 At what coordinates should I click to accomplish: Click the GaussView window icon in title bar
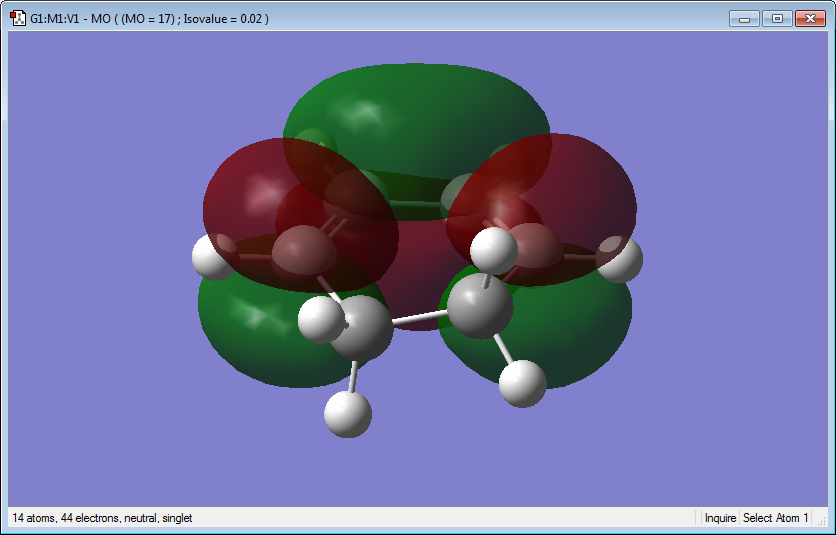pyautogui.click(x=18, y=19)
